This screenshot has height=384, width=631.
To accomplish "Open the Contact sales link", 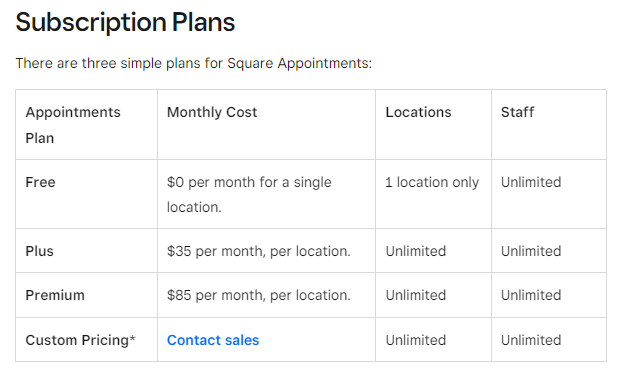I will click(x=213, y=340).
